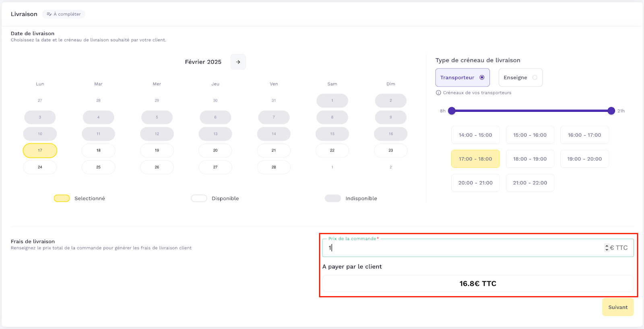
Task: Go to next month with arrow button
Action: coord(238,62)
